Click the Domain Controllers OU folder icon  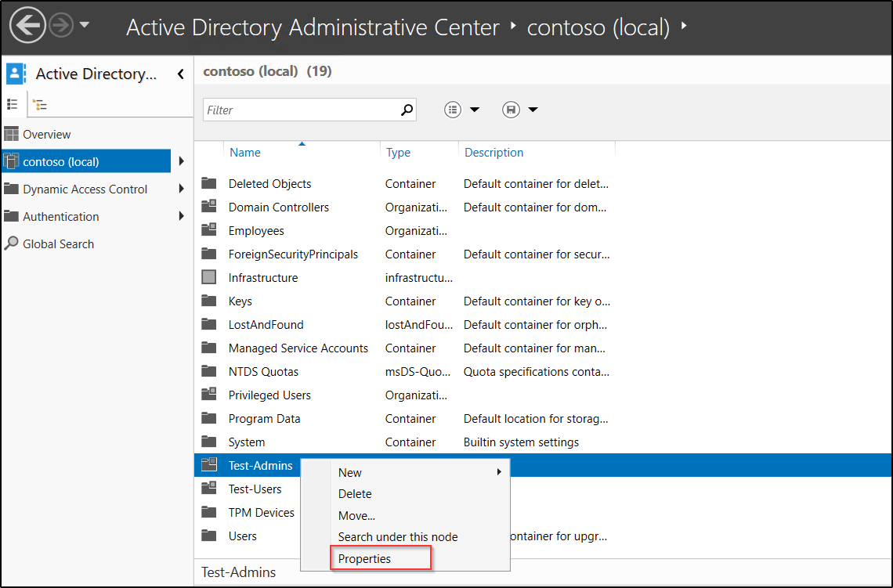[x=208, y=207]
